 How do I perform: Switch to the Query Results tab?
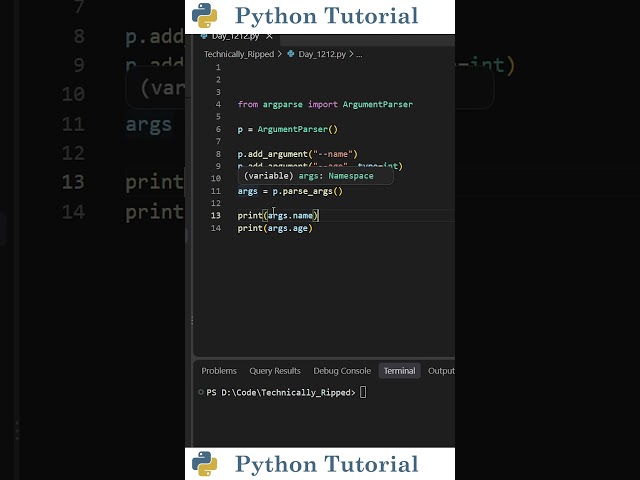pos(275,371)
